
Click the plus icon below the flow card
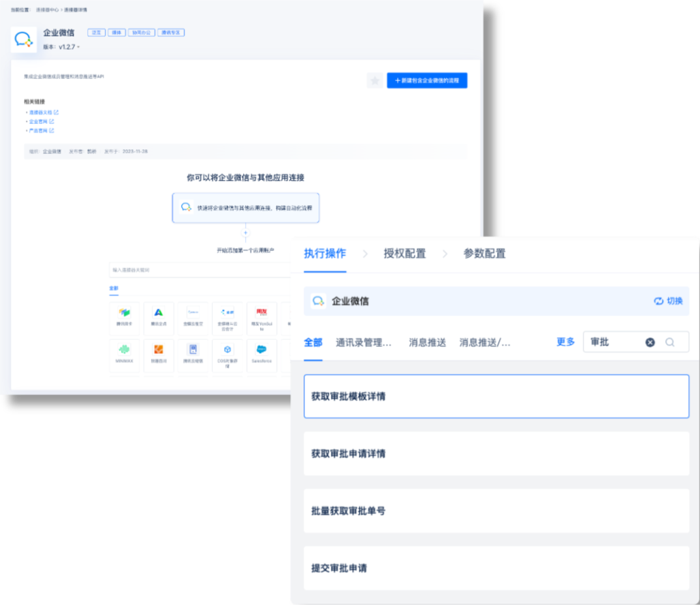click(246, 233)
